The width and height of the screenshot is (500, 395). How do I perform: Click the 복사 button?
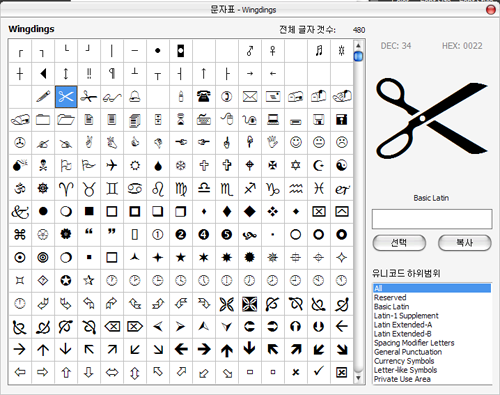pos(464,243)
